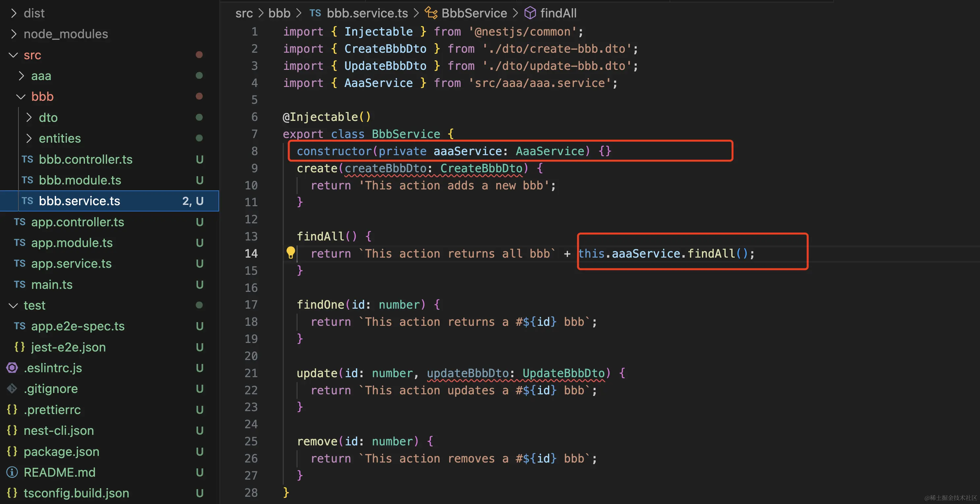Open bbb.controller.ts in the explorer

85,159
